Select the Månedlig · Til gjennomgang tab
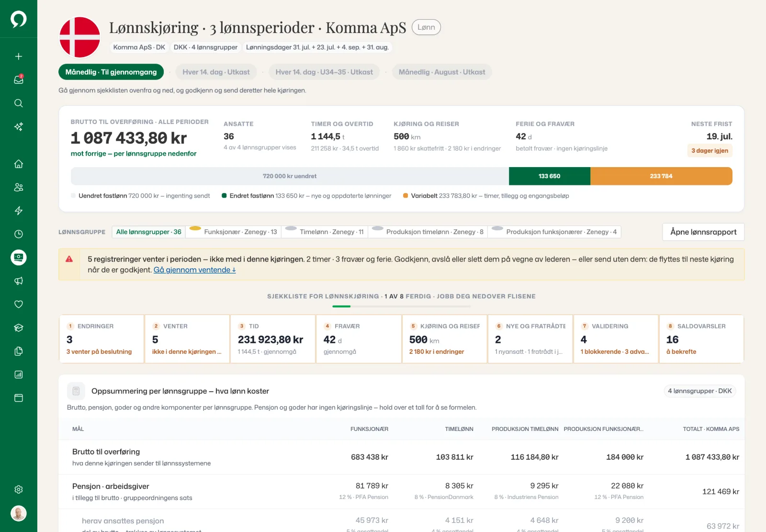 tap(111, 72)
